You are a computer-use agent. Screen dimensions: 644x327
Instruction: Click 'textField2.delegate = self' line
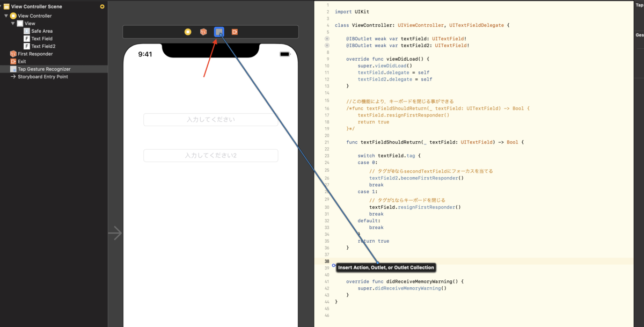pyautogui.click(x=395, y=79)
